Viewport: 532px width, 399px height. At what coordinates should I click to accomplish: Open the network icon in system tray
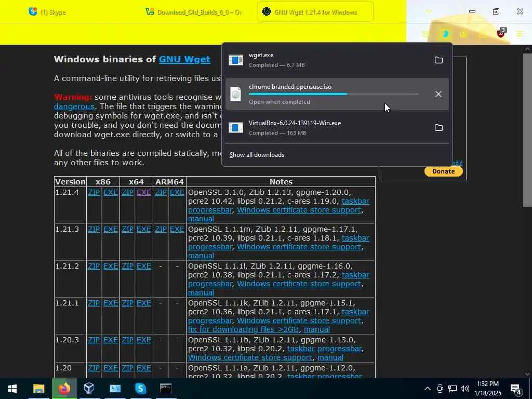pyautogui.click(x=453, y=389)
